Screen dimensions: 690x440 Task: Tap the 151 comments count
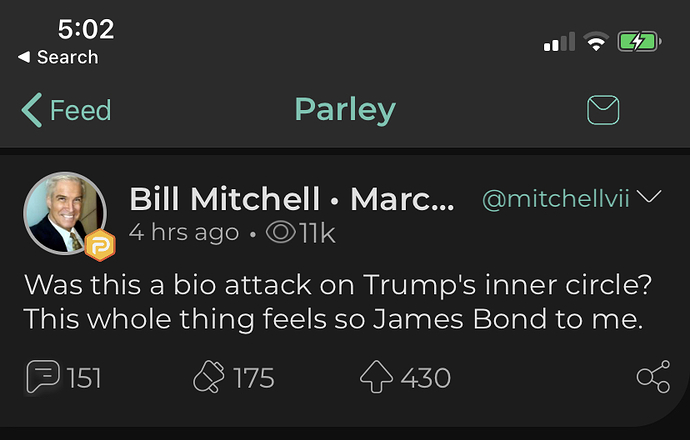(x=84, y=378)
